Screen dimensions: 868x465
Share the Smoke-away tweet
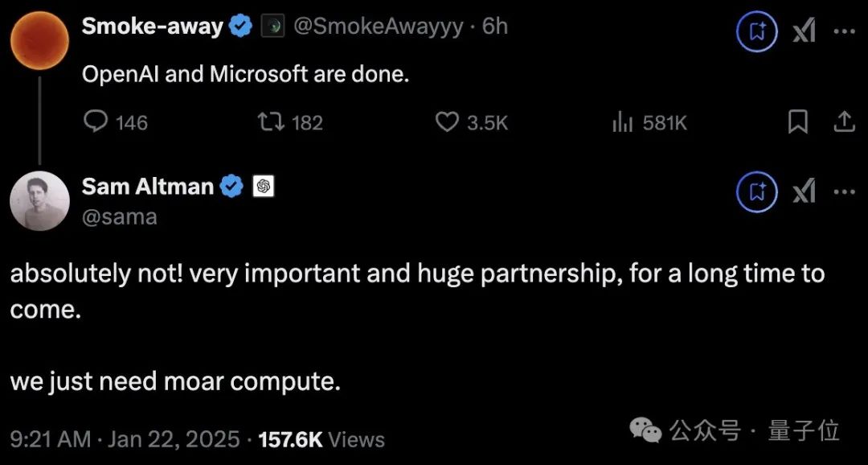coord(843,122)
